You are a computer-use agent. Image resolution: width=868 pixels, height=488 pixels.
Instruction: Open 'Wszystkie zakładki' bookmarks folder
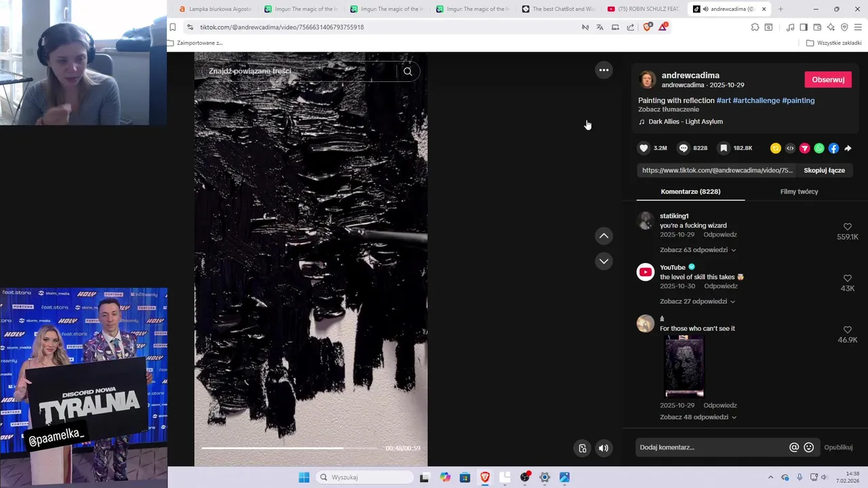tap(834, 43)
